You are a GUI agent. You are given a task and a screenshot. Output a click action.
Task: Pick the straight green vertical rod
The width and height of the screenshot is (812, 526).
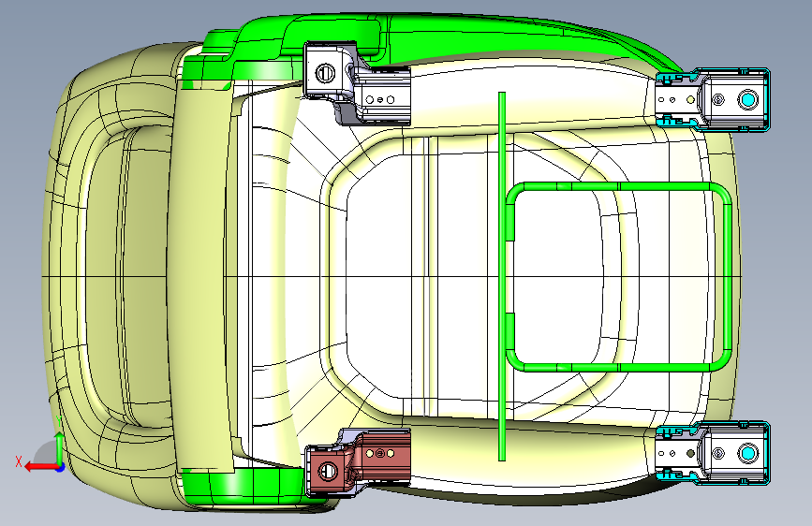coord(502,276)
